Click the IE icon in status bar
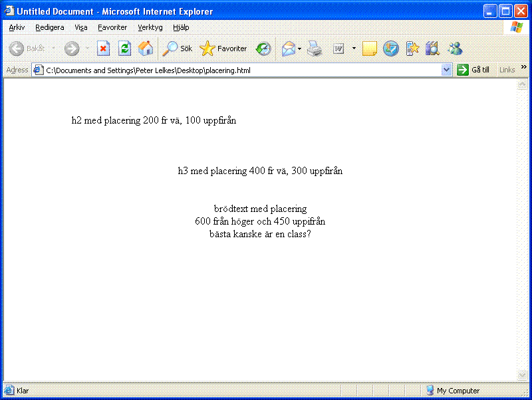 click(x=9, y=390)
